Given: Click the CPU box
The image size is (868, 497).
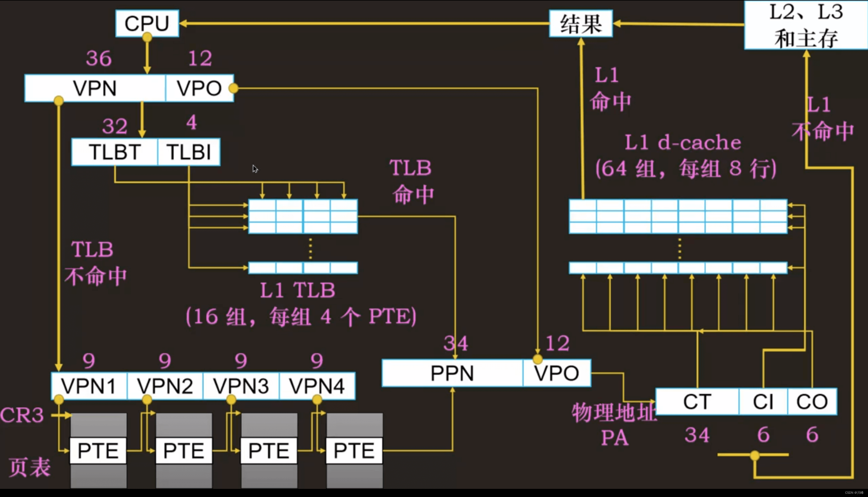Looking at the screenshot, I should click(x=147, y=23).
